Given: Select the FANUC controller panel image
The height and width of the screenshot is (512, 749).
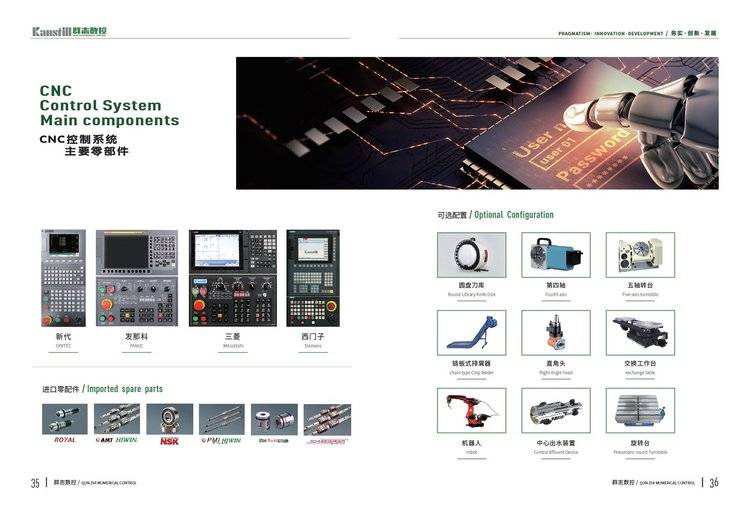Looking at the screenshot, I should click(136, 278).
